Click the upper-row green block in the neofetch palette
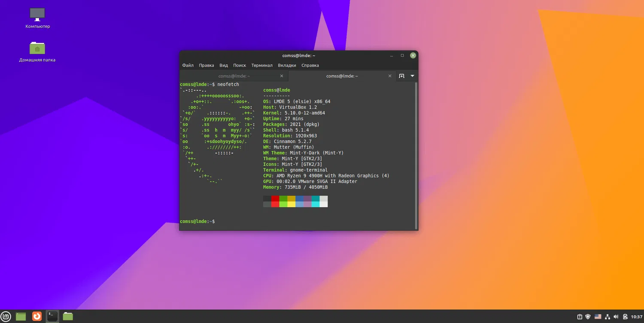The height and width of the screenshot is (323, 644). (x=283, y=199)
